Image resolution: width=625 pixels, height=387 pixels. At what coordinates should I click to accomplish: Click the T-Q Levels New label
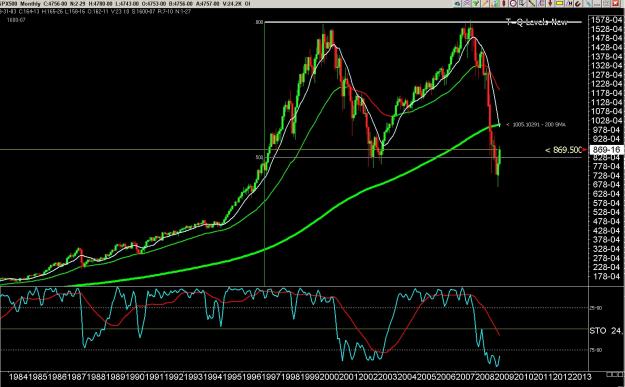tap(537, 22)
